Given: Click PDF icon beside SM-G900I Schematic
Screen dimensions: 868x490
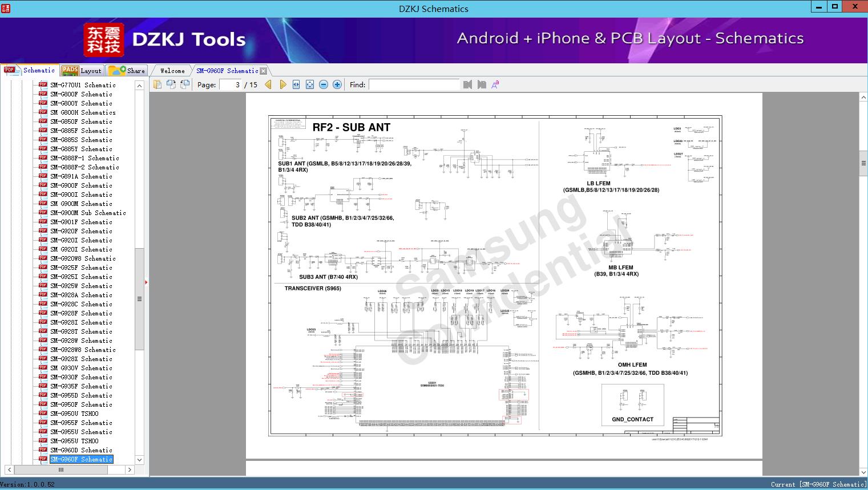Looking at the screenshot, I should click(x=43, y=194).
